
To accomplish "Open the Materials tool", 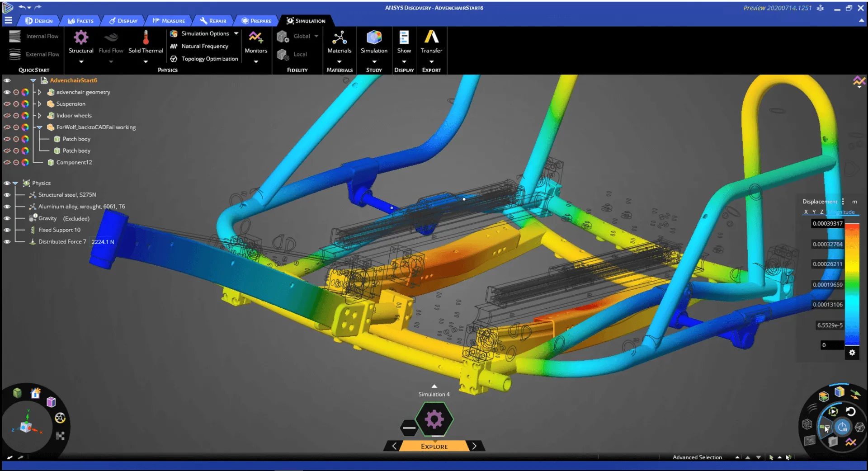I will point(339,38).
